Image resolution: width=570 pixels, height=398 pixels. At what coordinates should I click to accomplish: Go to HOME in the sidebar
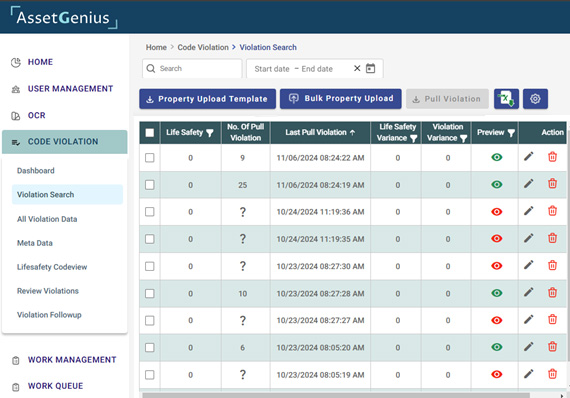click(40, 62)
